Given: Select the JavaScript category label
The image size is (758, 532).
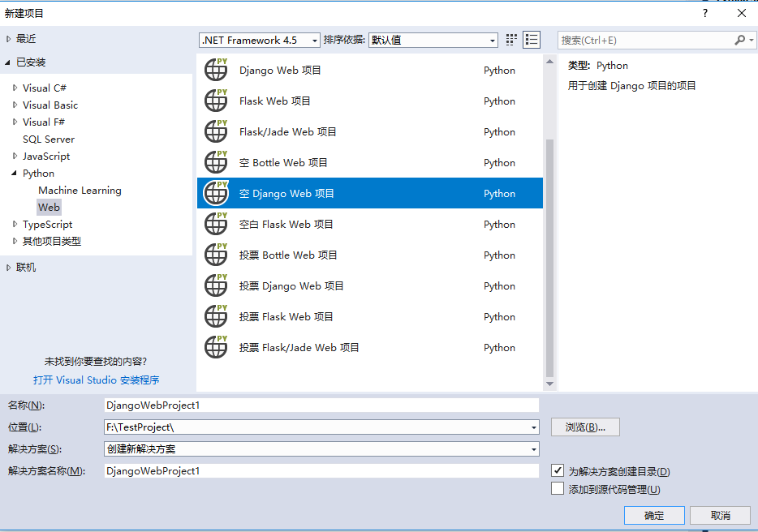Looking at the screenshot, I should click(46, 156).
